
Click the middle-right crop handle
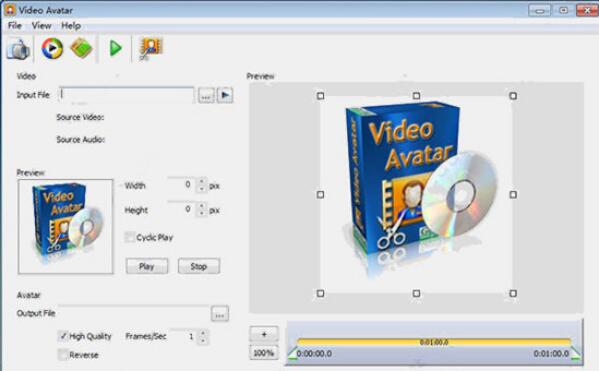point(513,194)
